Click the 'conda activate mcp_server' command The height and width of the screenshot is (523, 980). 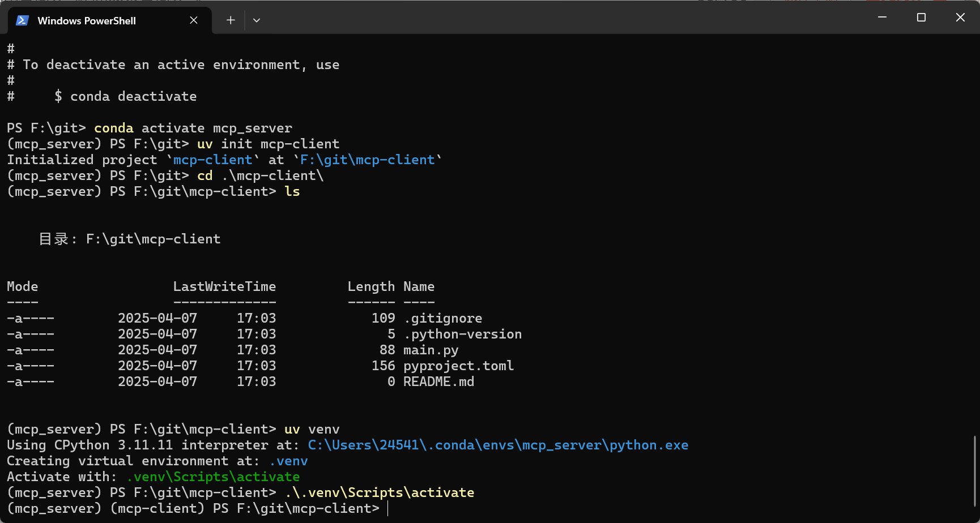pyautogui.click(x=193, y=128)
